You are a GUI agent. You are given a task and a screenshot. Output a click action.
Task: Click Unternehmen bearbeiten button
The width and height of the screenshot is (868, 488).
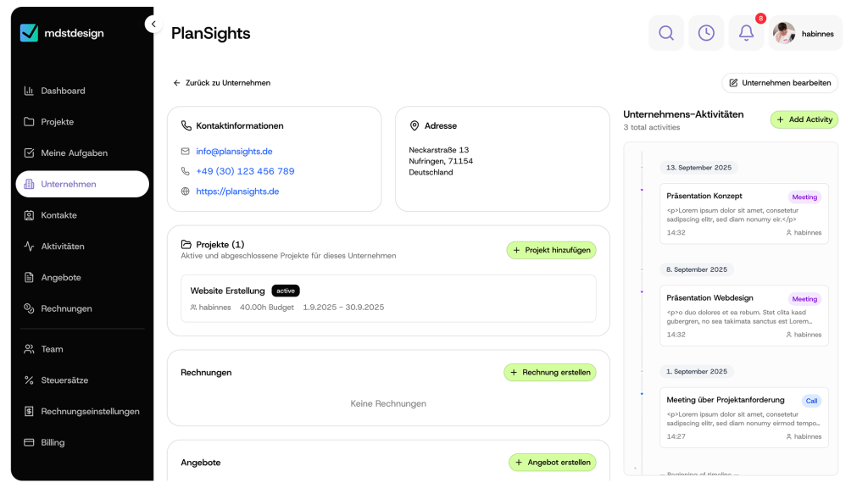(780, 83)
